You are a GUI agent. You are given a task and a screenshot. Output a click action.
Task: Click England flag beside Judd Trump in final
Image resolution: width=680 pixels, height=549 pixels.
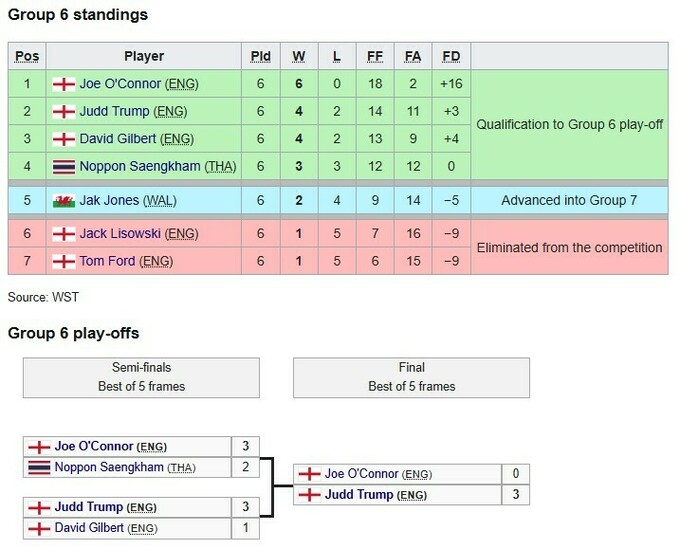(310, 495)
